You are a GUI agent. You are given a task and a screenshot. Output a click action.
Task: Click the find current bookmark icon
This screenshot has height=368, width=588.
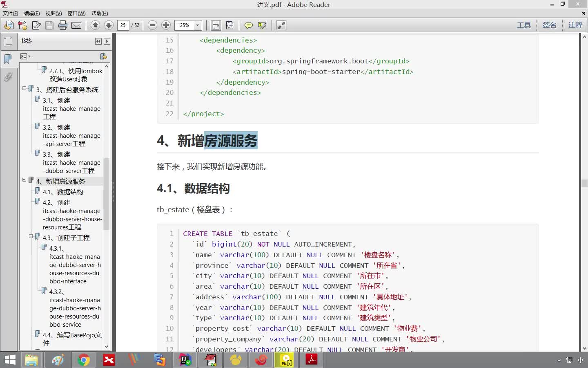[x=103, y=56]
